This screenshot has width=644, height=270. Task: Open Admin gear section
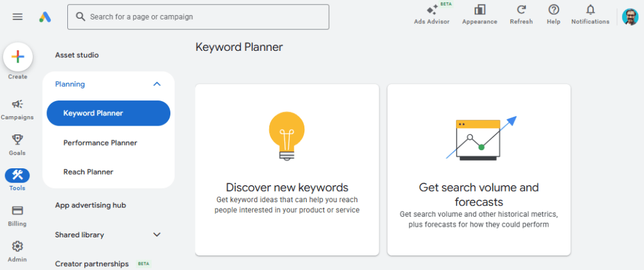pos(17,252)
